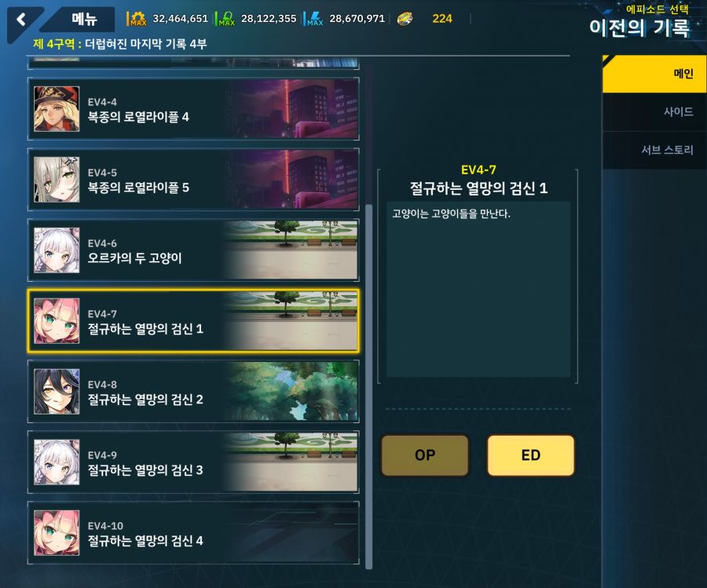
Task: Click the gold gear MAX currency icon
Action: (137, 19)
